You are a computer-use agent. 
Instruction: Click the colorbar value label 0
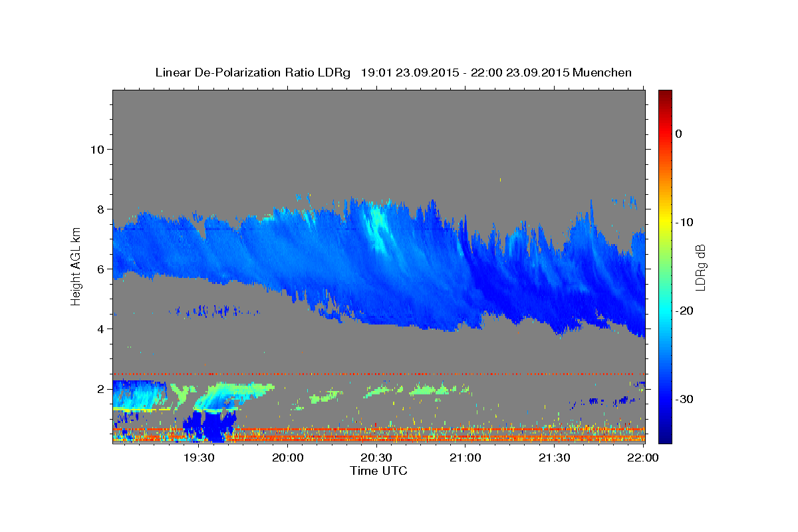[678, 134]
